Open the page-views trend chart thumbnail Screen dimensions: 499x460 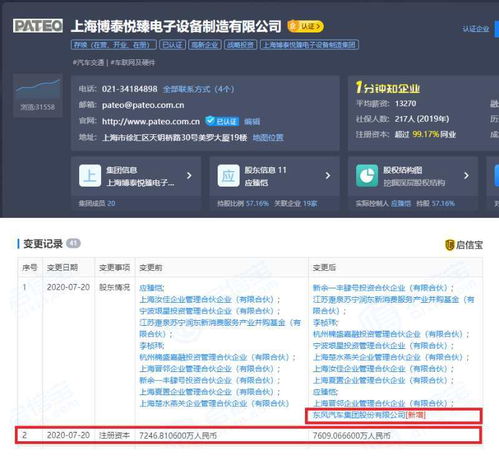38,88
